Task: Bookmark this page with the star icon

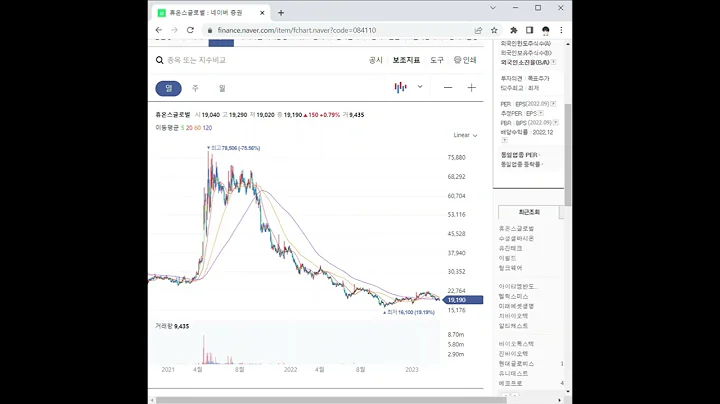Action: pos(494,30)
